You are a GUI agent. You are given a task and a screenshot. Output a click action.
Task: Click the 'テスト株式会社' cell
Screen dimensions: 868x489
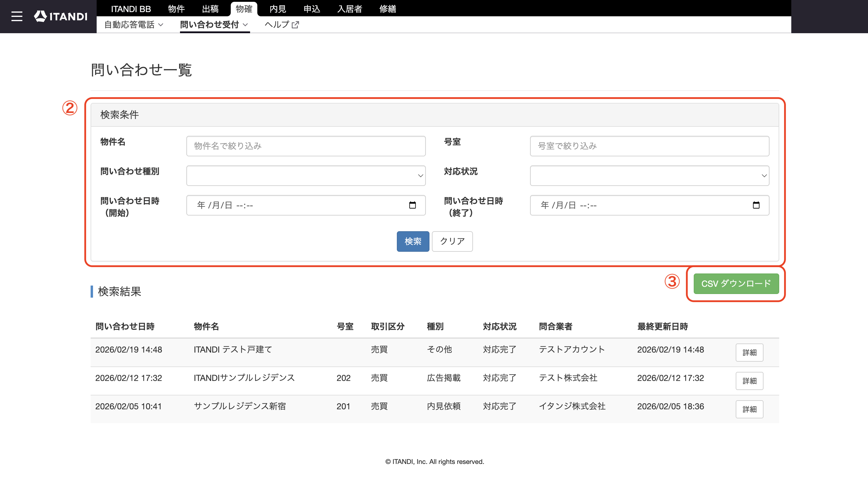coord(568,378)
